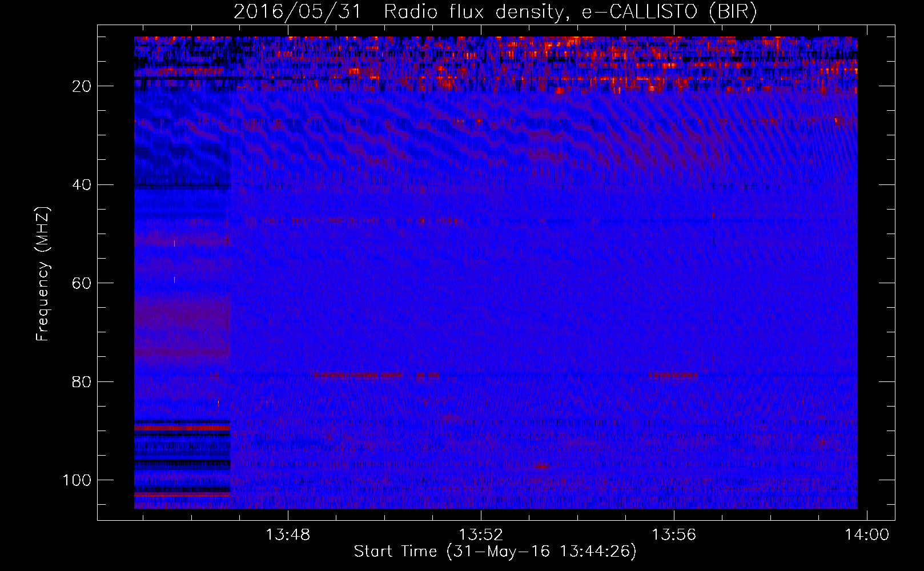Click the 60 MHz frequency tick label
This screenshot has width=924, height=571.
click(82, 283)
